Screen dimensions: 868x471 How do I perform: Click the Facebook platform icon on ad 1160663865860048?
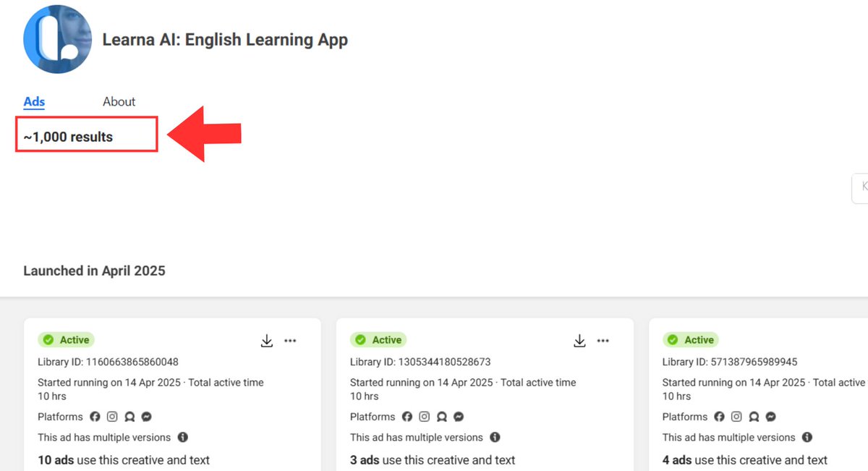pyautogui.click(x=95, y=417)
